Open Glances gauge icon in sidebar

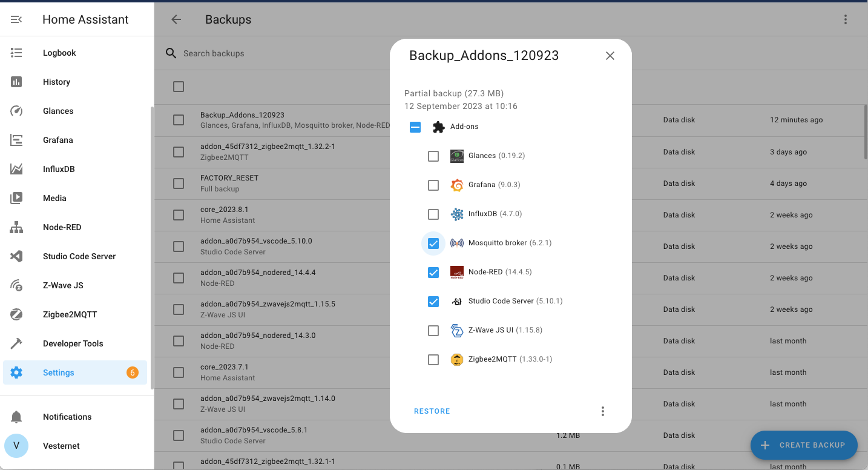tap(16, 111)
